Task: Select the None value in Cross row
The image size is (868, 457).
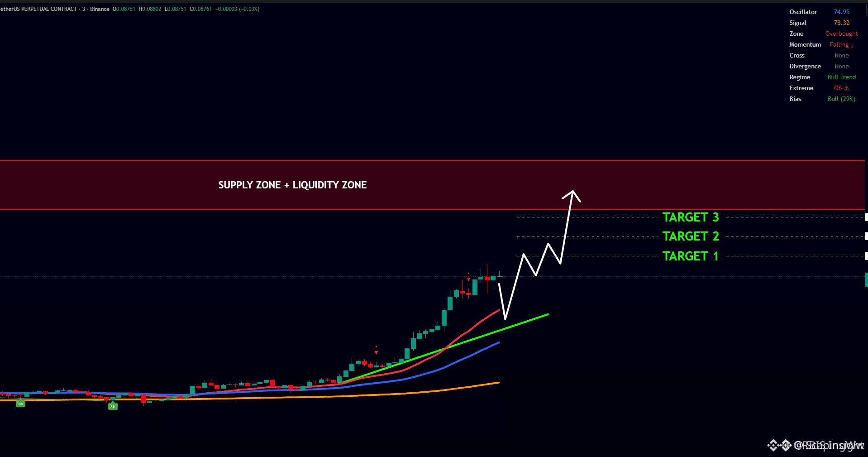Action: [x=842, y=56]
